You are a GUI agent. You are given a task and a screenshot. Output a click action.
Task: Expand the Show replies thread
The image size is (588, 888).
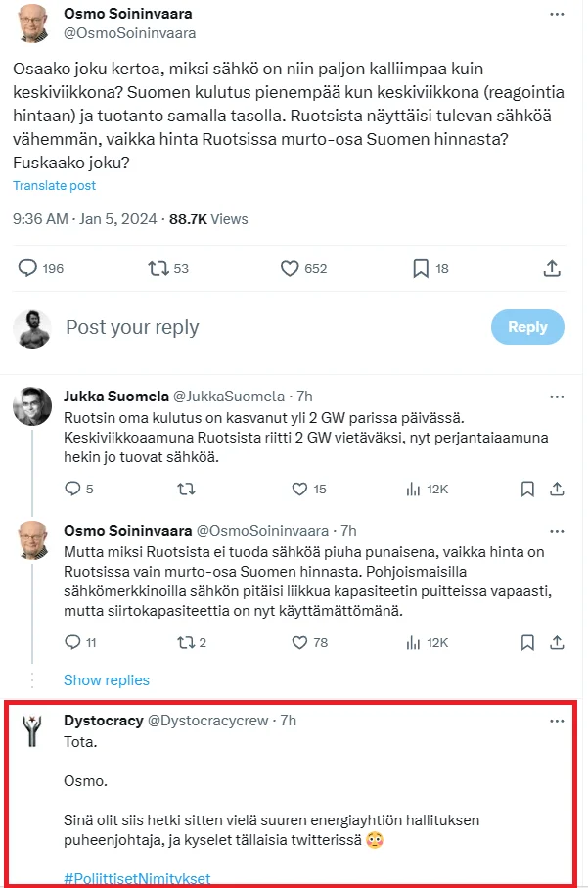click(x=107, y=679)
